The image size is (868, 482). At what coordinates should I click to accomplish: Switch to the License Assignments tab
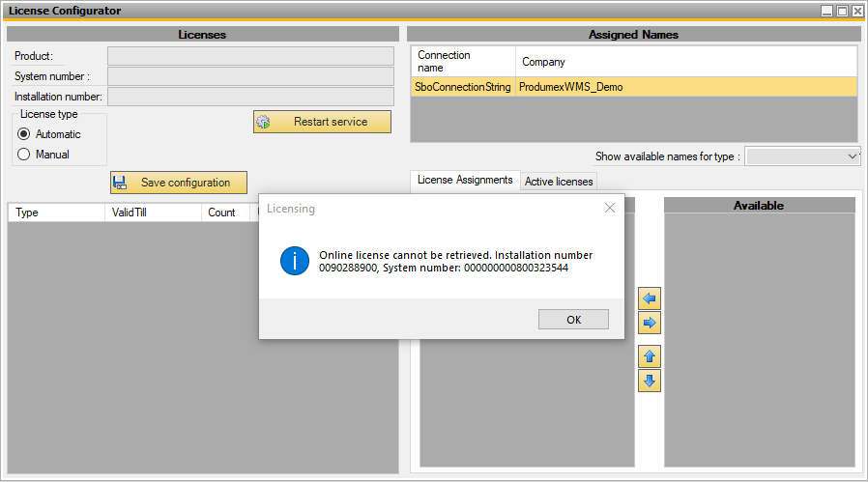(465, 181)
